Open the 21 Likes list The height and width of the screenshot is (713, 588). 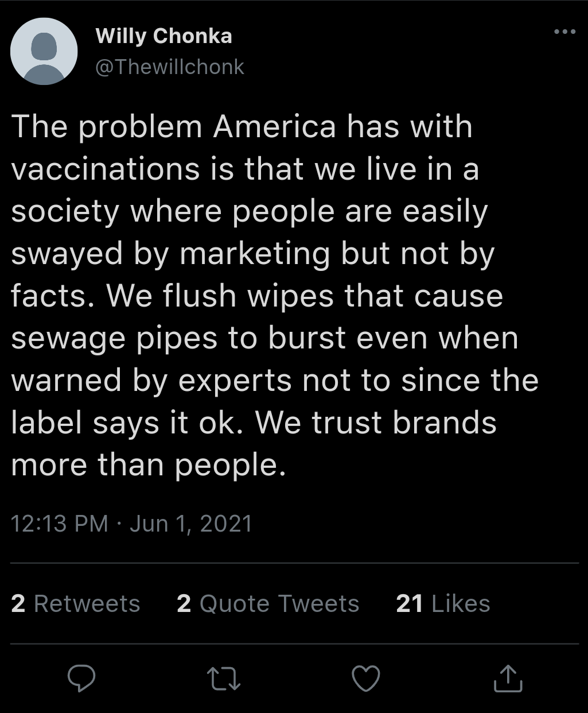click(442, 603)
